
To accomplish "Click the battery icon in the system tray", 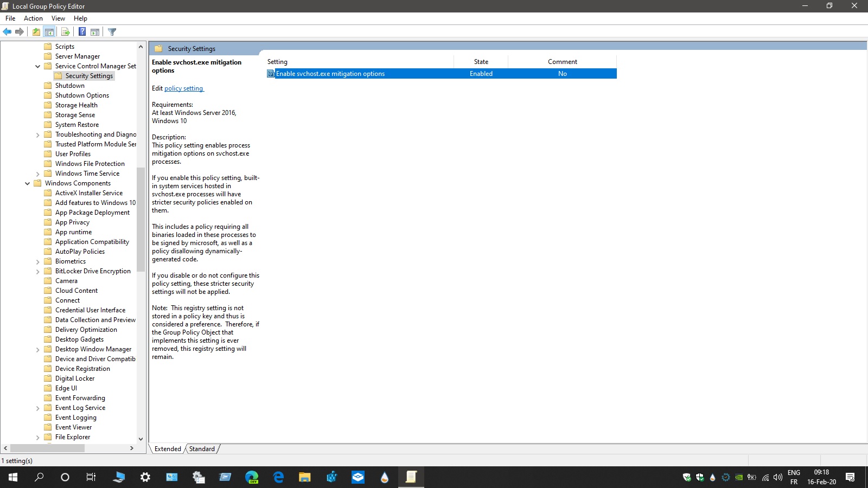I will tap(752, 477).
